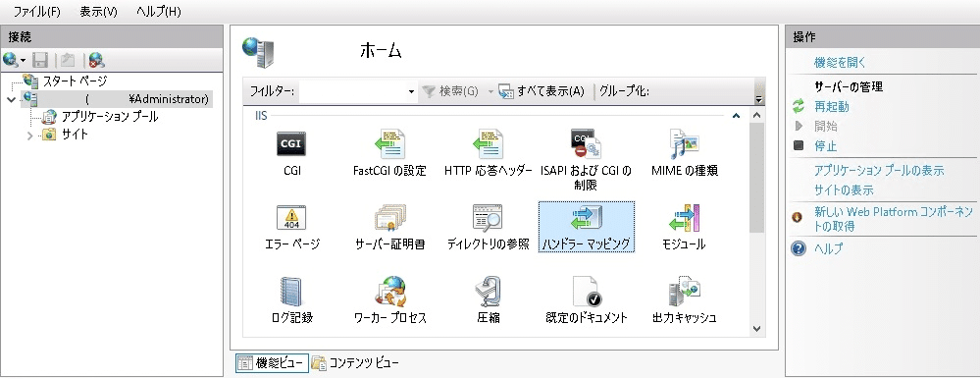This screenshot has width=980, height=379.
Task: Collapse the server node chevron
Action: pyautogui.click(x=11, y=99)
